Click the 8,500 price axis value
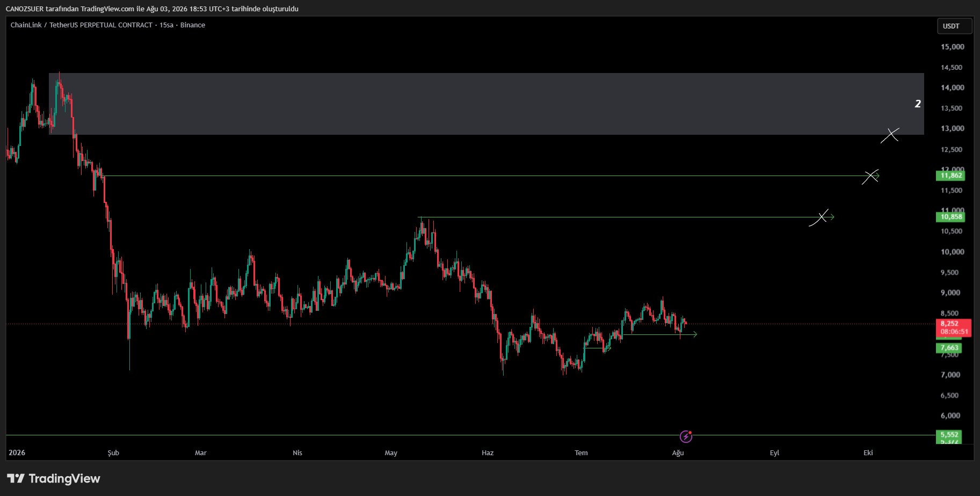This screenshot has width=980, height=496. [949, 313]
